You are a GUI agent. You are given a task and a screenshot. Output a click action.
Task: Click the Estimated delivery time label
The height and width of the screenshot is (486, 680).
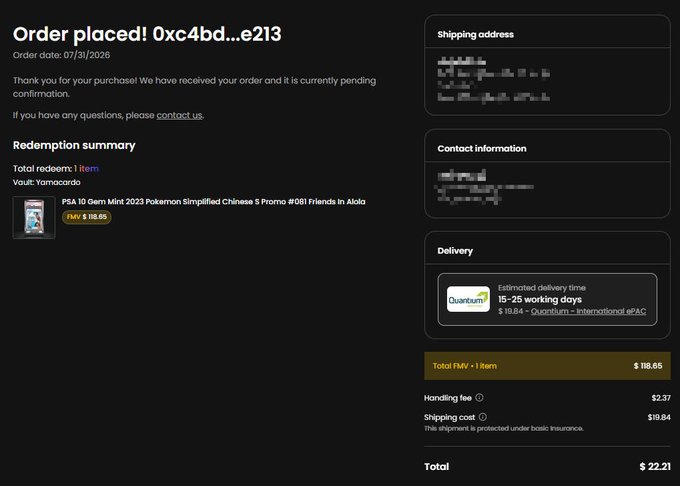click(x=542, y=288)
